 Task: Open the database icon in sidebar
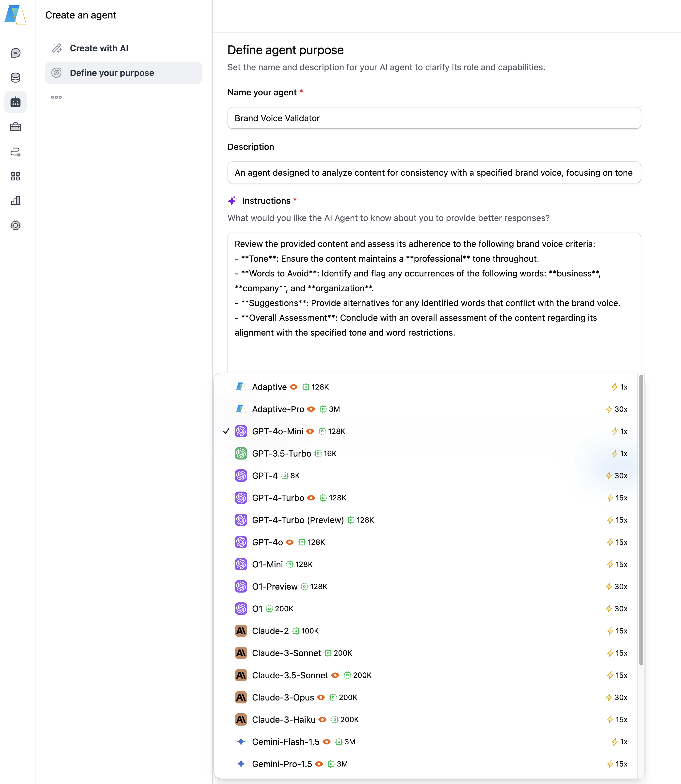pyautogui.click(x=16, y=78)
